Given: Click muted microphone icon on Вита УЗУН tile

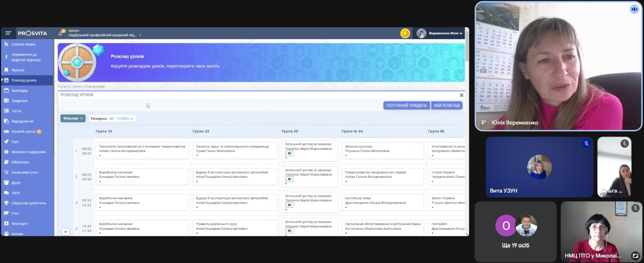Looking at the screenshot, I should (586, 144).
